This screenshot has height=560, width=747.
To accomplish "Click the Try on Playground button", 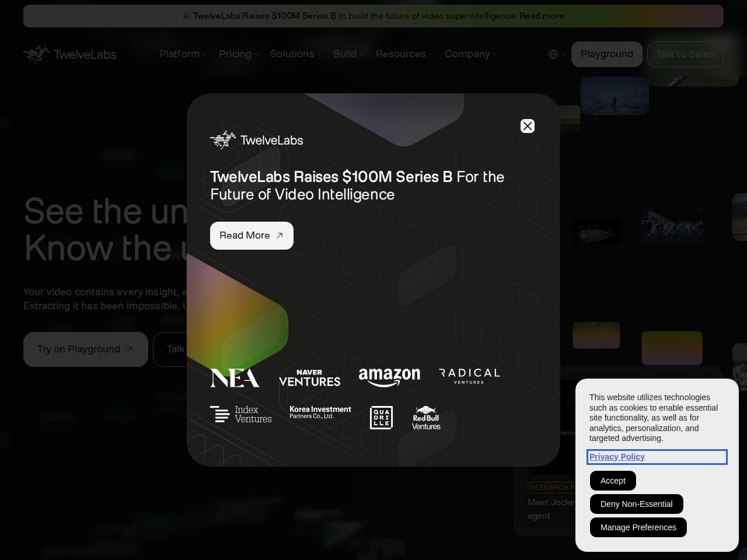I will 86,349.
